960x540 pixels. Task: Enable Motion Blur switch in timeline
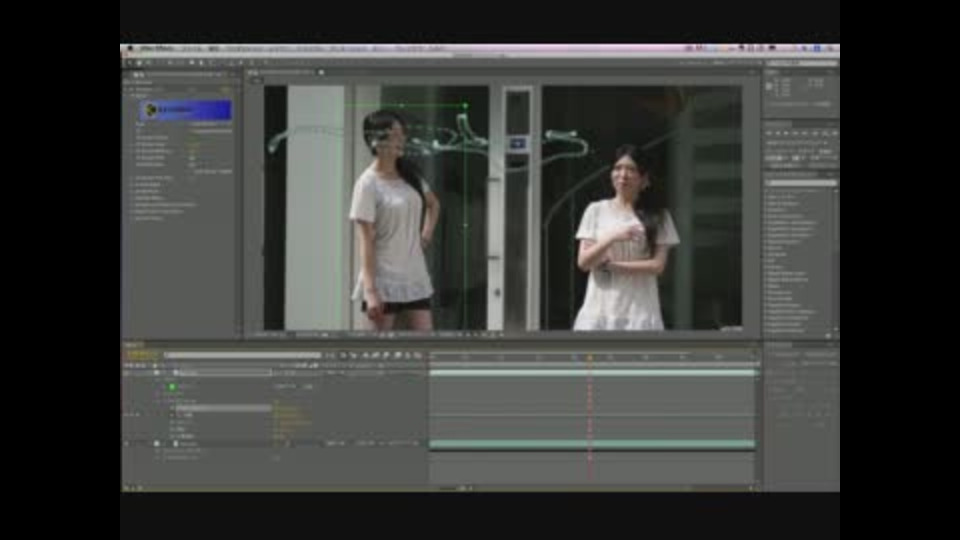(x=386, y=354)
